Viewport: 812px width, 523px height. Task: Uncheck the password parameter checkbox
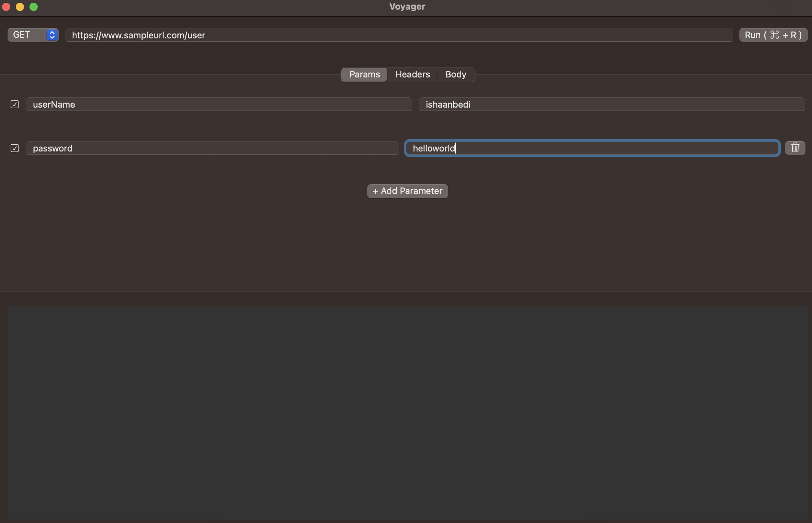tap(14, 148)
